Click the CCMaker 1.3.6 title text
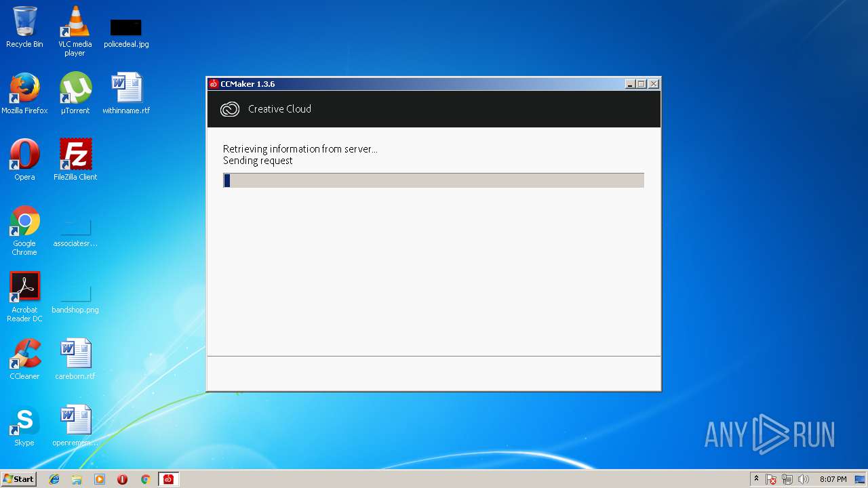Viewport: 868px width, 488px height. [248, 84]
